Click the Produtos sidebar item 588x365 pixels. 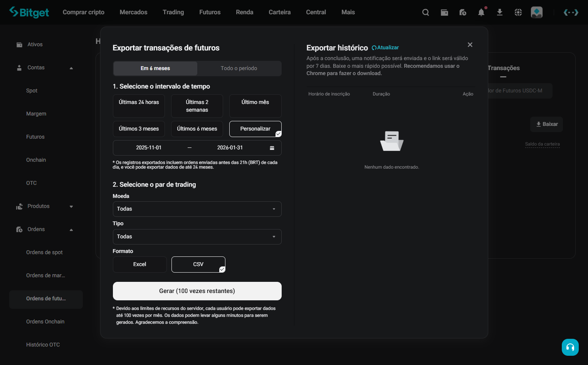[x=39, y=206]
